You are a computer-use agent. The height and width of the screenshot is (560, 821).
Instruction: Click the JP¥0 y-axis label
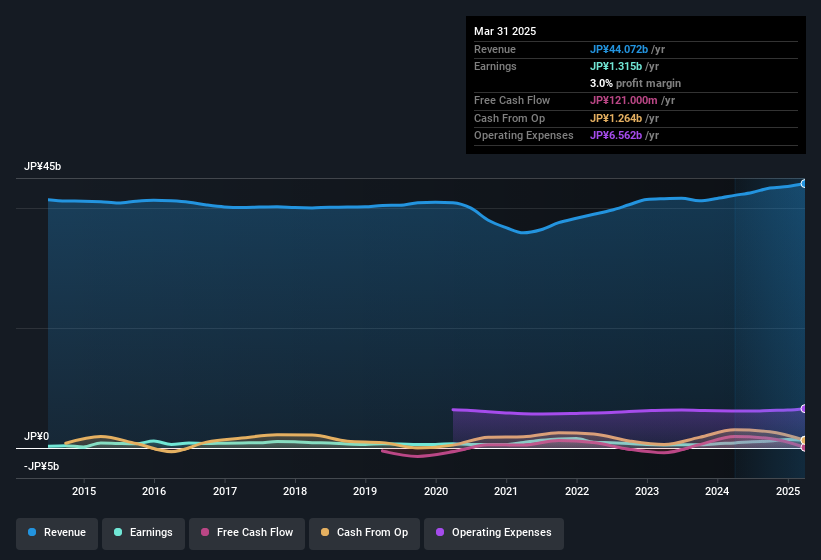click(x=37, y=436)
